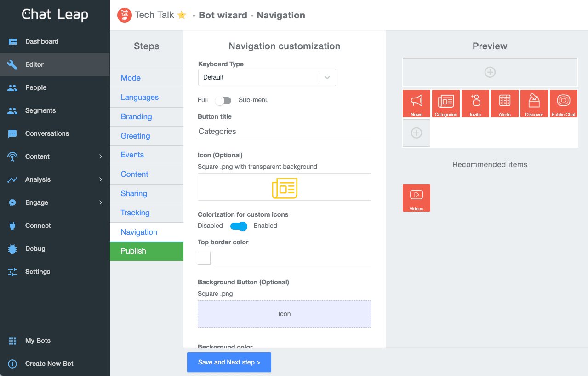588x376 pixels.
Task: Select the Alerts icon in the preview
Action: pos(504,103)
